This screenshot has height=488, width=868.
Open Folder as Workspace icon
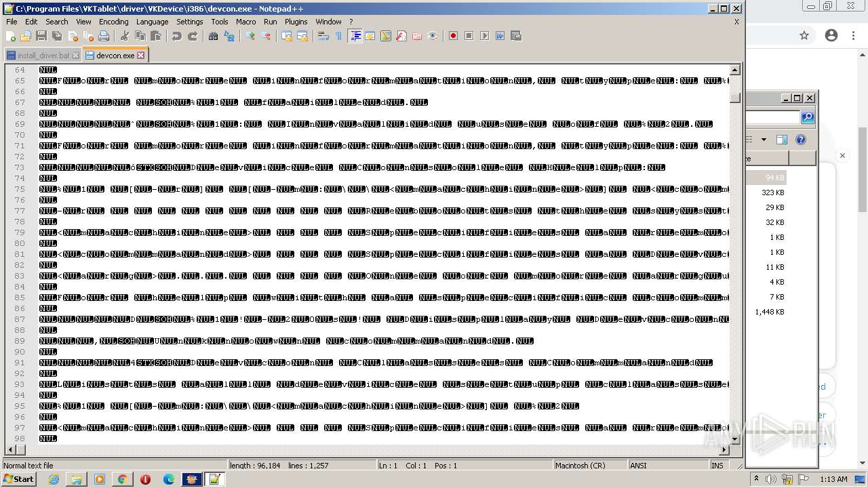(417, 36)
